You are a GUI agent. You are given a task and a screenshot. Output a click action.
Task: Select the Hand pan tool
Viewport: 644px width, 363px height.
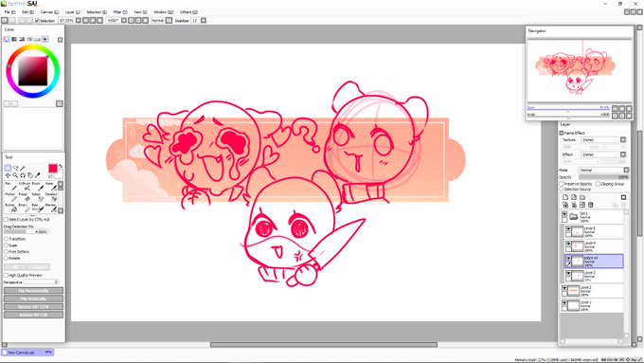coord(30,175)
